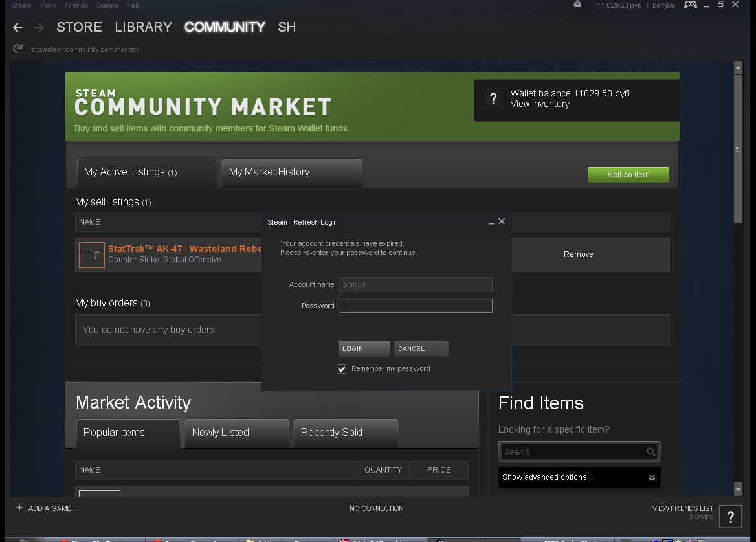Go to the STORE section

(x=79, y=27)
